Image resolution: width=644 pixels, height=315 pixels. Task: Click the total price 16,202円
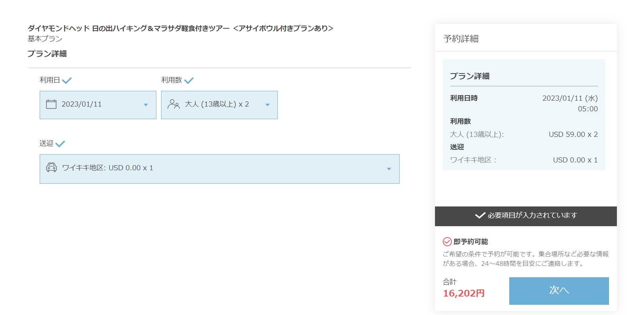pyautogui.click(x=464, y=293)
